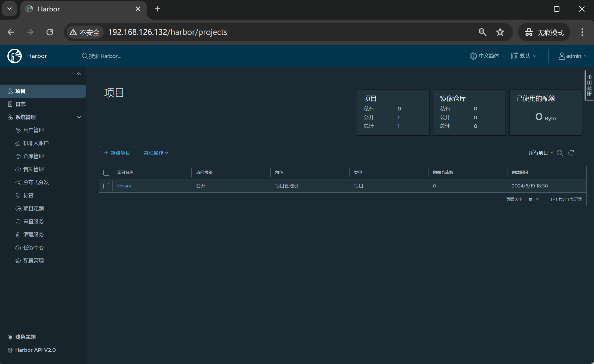The height and width of the screenshot is (364, 594).
Task: Click the 新建项目 button
Action: (117, 153)
